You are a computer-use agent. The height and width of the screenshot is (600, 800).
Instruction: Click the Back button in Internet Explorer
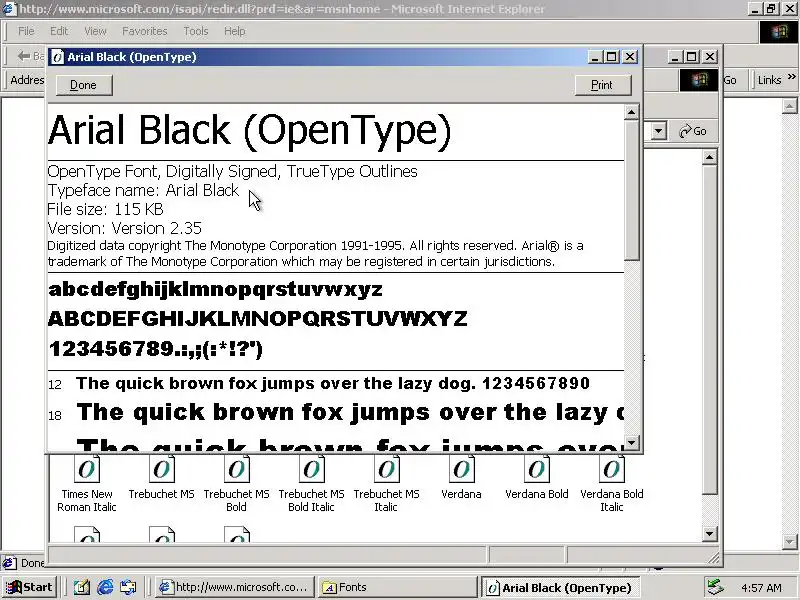tap(30, 56)
